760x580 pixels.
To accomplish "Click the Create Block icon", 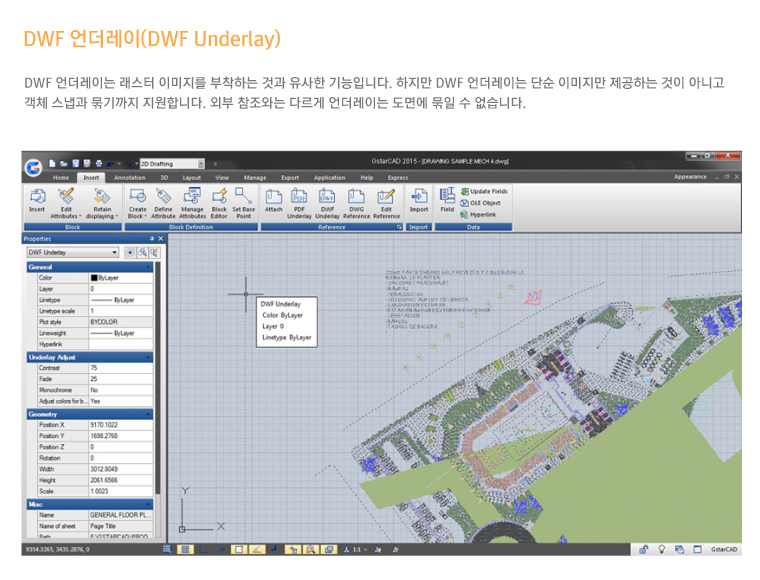I will tap(138, 200).
